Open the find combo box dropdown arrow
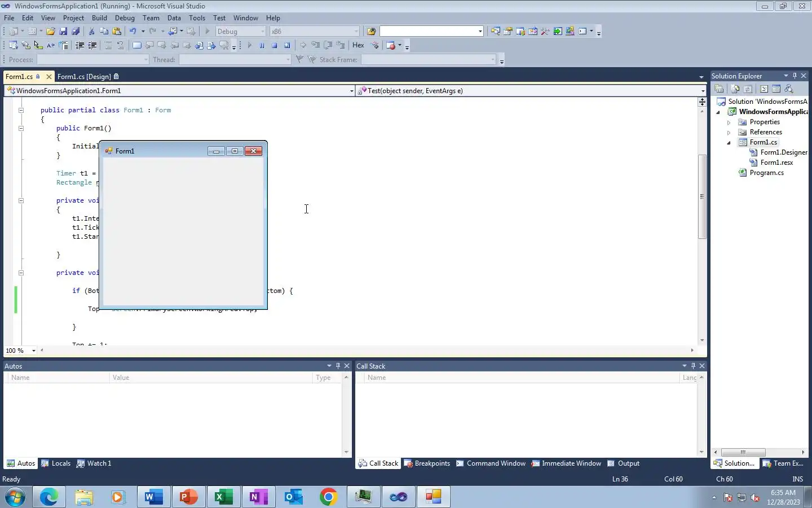Image resolution: width=812 pixels, height=508 pixels. click(x=480, y=32)
